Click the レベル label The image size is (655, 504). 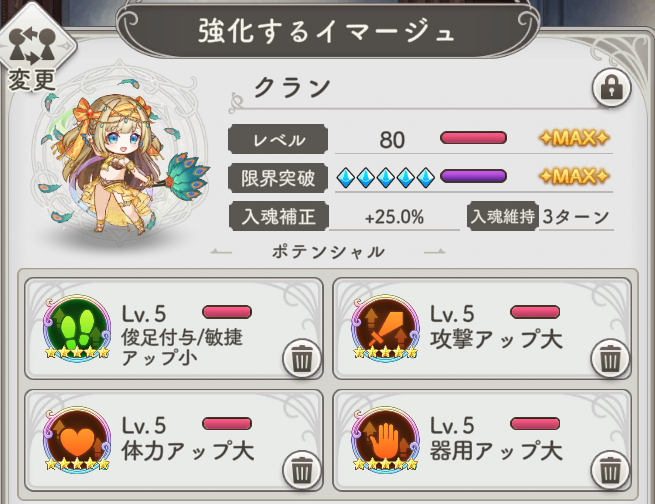point(278,139)
